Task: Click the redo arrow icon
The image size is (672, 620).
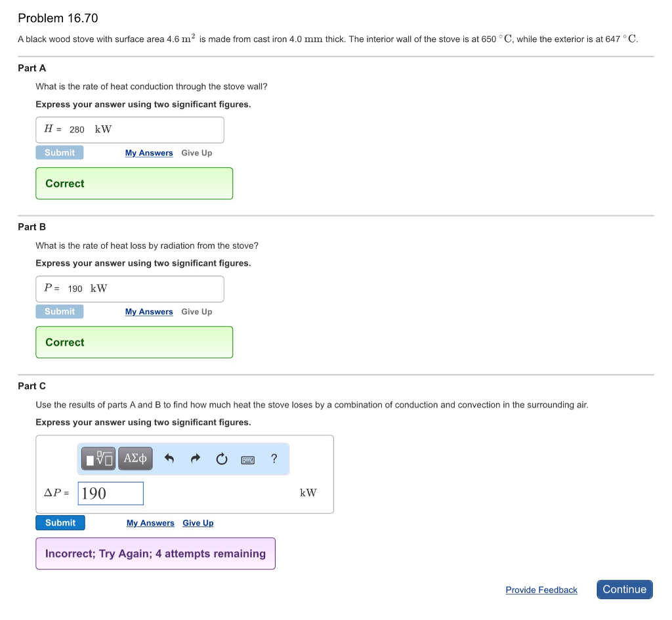Action: coord(195,459)
